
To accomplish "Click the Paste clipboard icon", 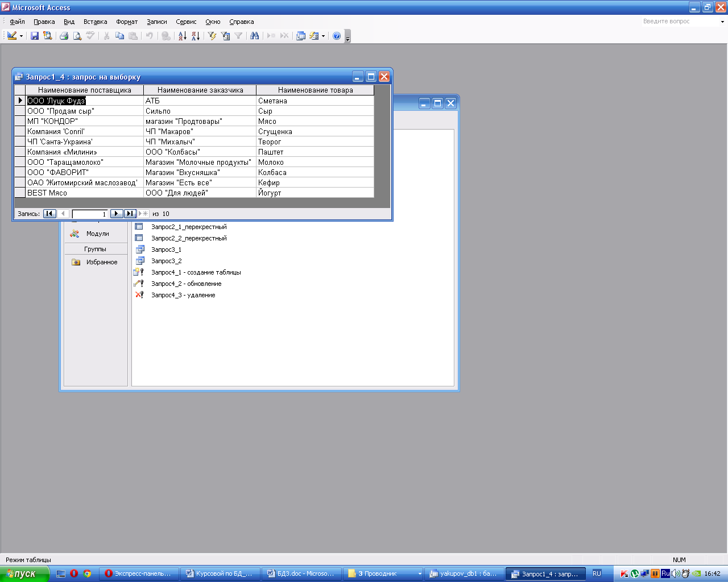I will (x=133, y=36).
